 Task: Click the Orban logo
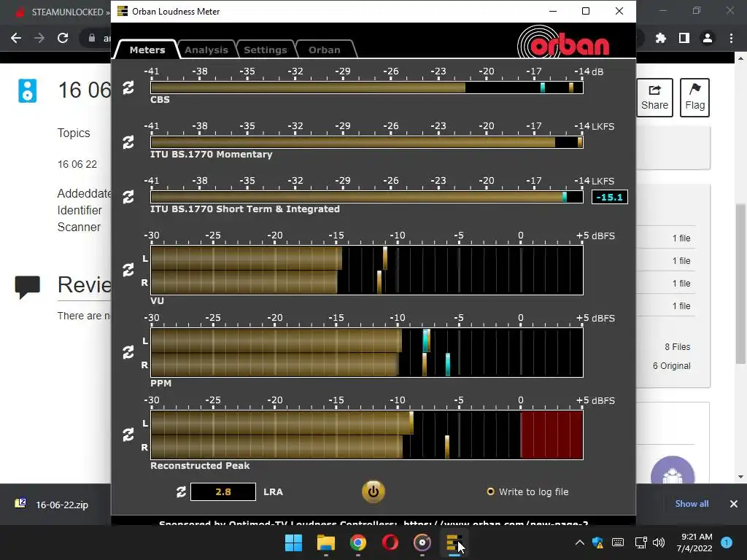[x=564, y=43]
